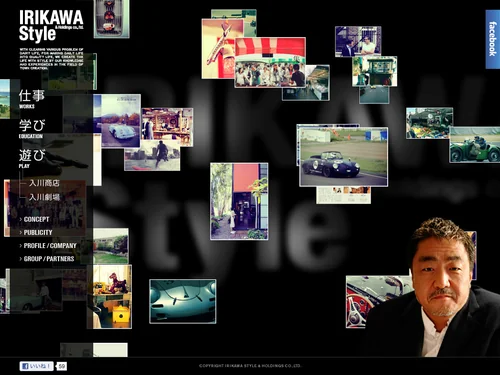Open the vertical facebook tab

(x=493, y=39)
